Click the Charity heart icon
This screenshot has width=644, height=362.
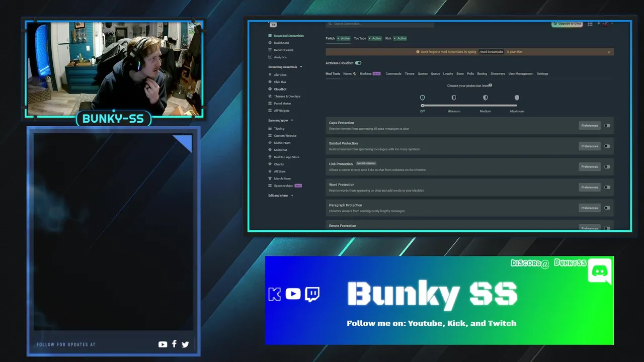270,164
